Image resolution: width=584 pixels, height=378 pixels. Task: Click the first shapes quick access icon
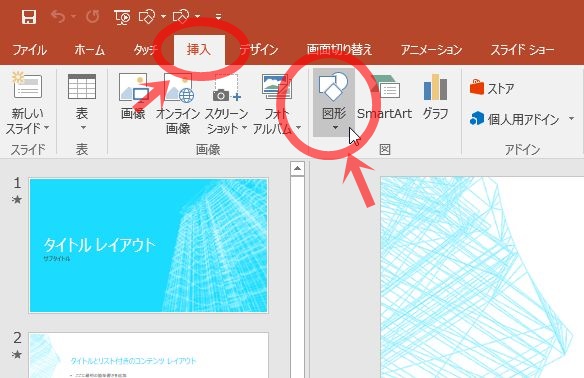pos(146,17)
